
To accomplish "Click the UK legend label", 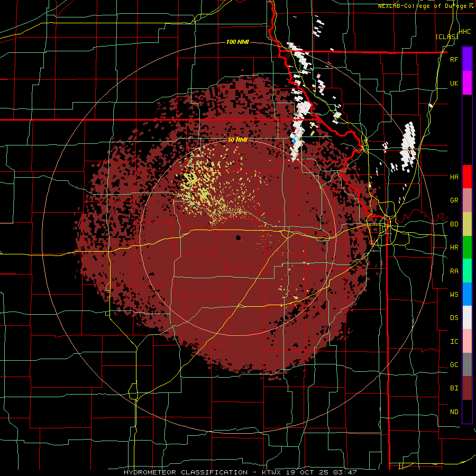I will pyautogui.click(x=454, y=83).
